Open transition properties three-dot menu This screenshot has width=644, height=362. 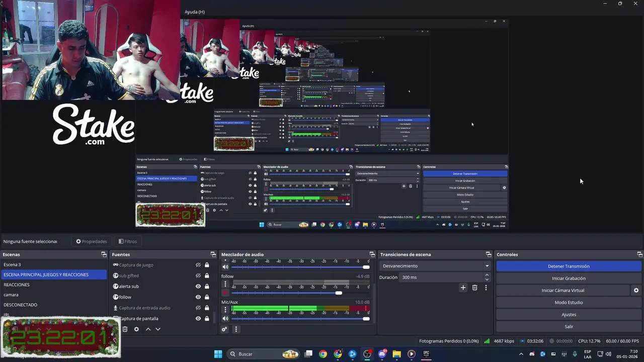click(486, 288)
